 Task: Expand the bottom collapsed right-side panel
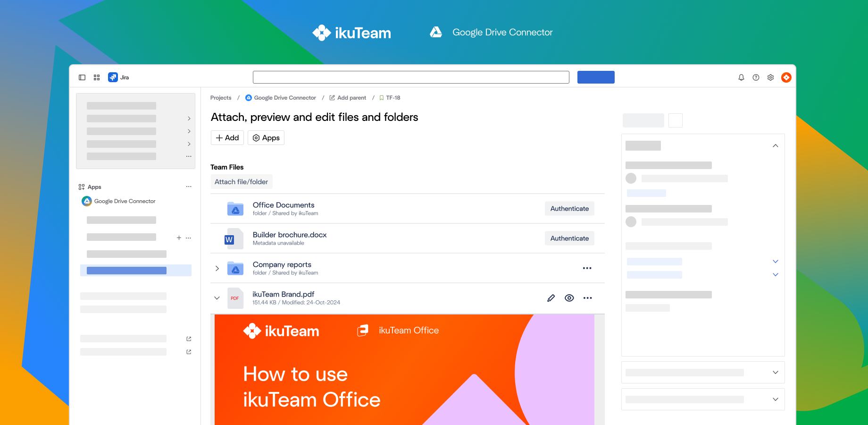tap(775, 399)
